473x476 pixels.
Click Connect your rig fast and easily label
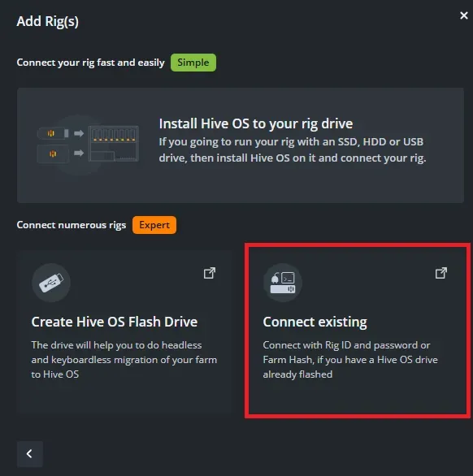click(90, 63)
